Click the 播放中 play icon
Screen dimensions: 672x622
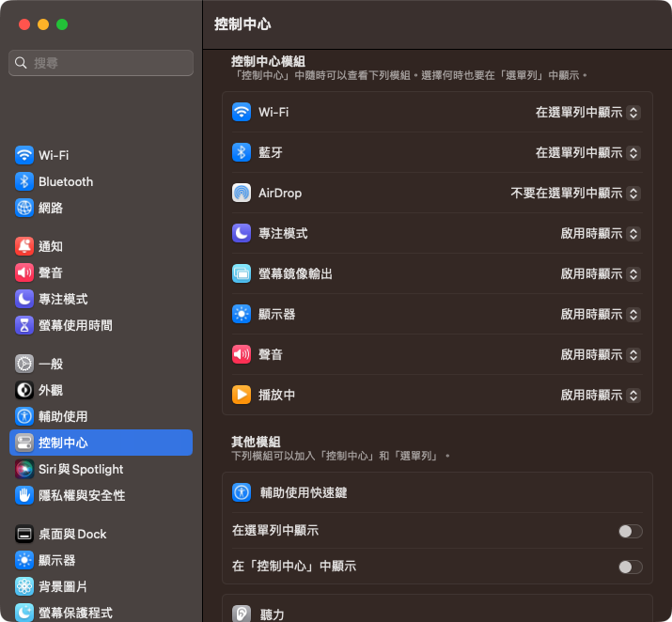coord(242,395)
